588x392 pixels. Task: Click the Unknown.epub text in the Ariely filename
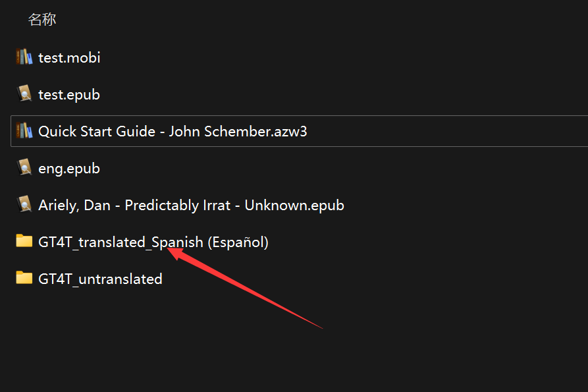294,205
